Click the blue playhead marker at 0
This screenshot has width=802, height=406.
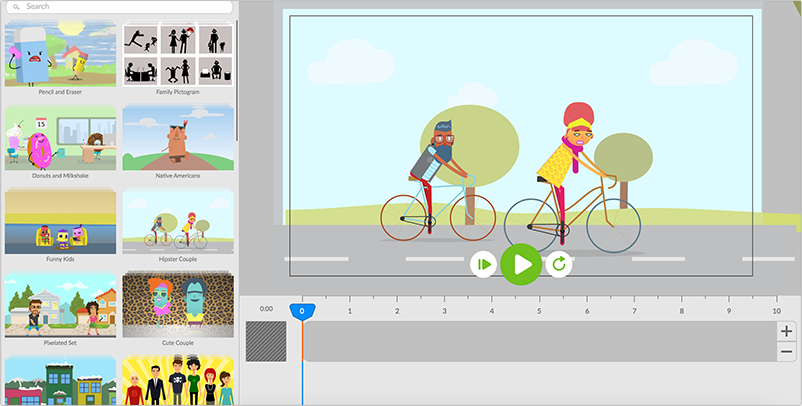click(x=302, y=311)
